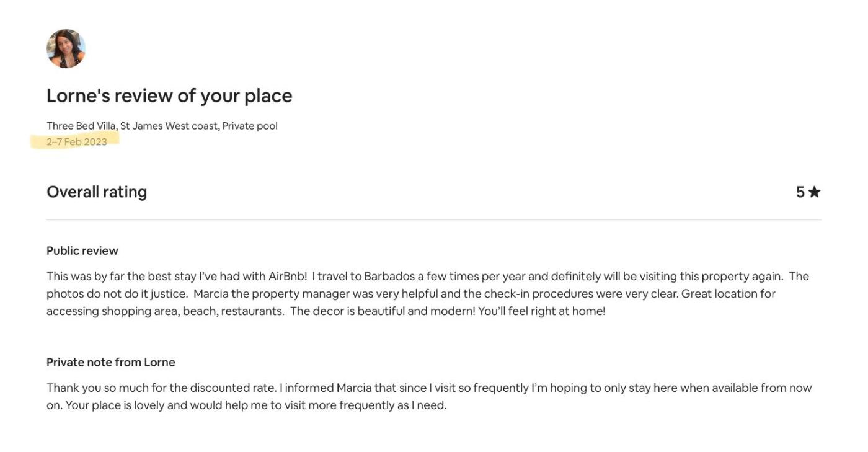Click the Private note from Lorne label

111,362
